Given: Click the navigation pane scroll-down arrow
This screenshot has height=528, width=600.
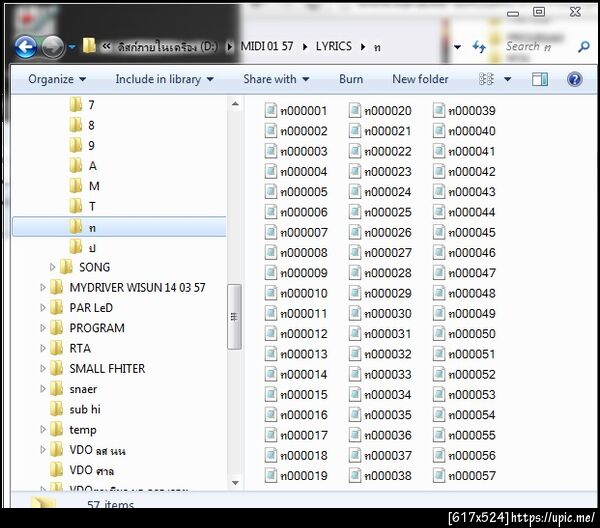Looking at the screenshot, I should (235, 483).
